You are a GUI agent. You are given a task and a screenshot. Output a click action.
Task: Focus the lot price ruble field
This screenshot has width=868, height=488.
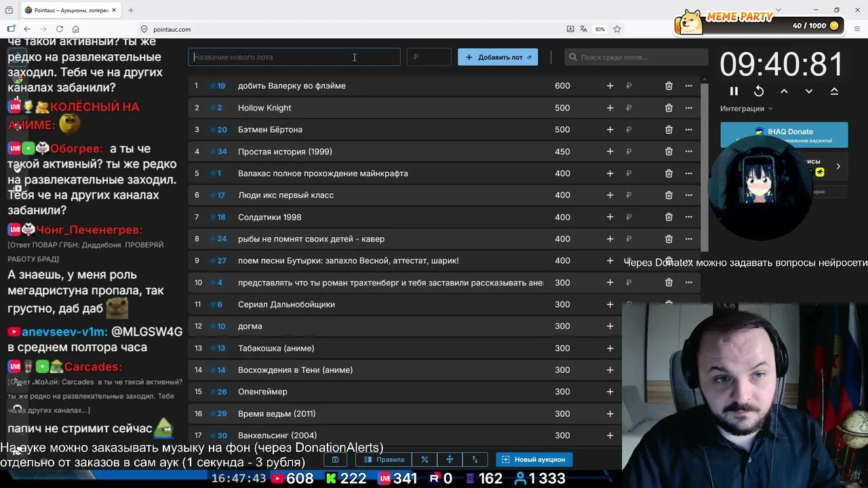point(429,57)
